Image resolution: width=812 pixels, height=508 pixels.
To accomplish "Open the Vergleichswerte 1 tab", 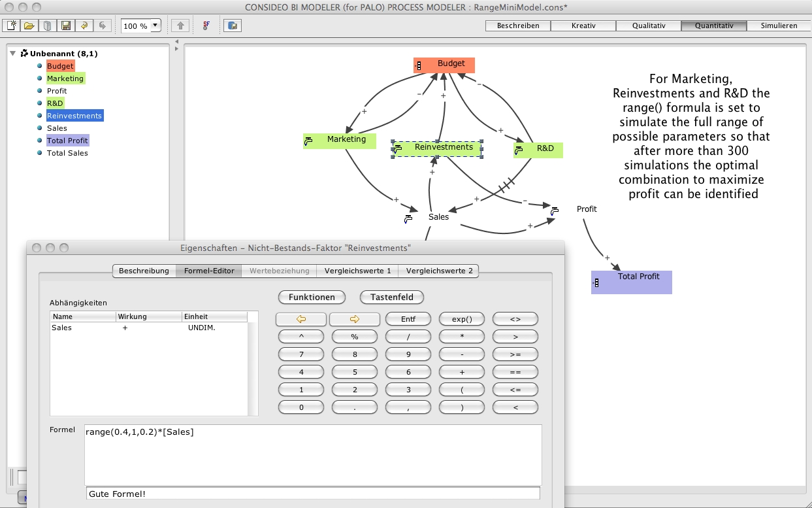I will pyautogui.click(x=357, y=271).
